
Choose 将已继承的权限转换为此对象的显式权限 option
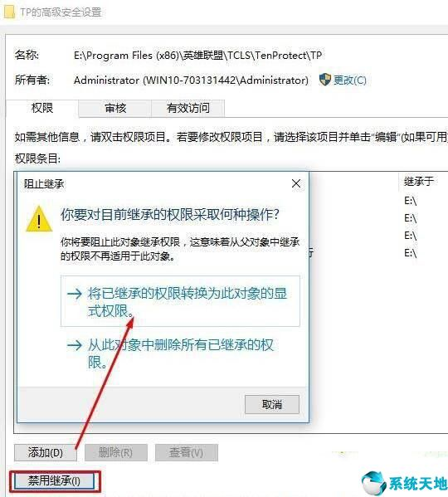point(180,301)
